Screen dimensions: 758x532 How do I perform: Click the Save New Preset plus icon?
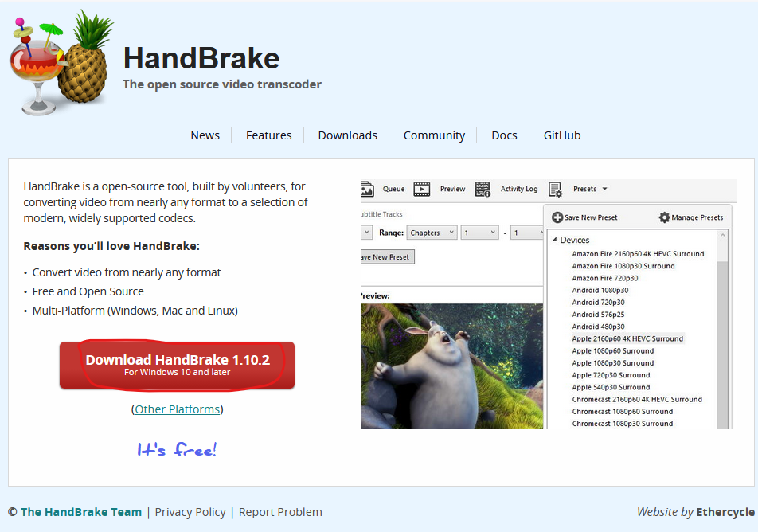pyautogui.click(x=557, y=217)
